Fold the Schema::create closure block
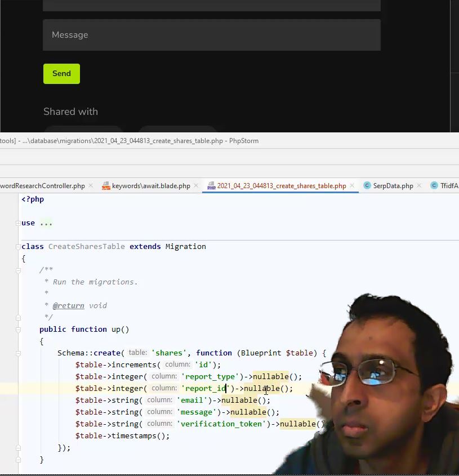This screenshot has height=476, width=459. (18, 353)
